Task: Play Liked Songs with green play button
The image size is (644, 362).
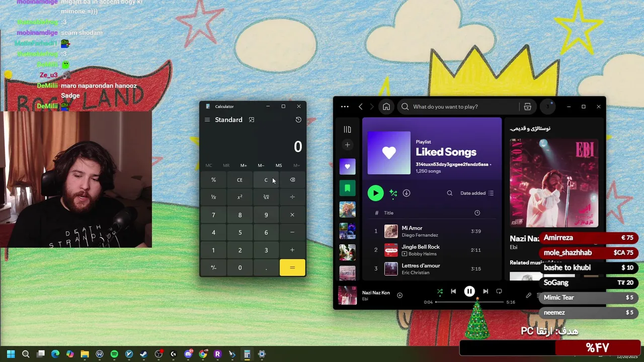Action: pos(375,193)
